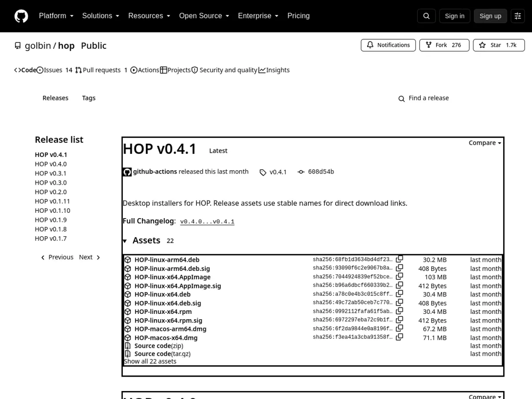Download HOP-linux-x64.rpm asset
Image resolution: width=532 pixels, height=399 pixels.
(x=163, y=312)
